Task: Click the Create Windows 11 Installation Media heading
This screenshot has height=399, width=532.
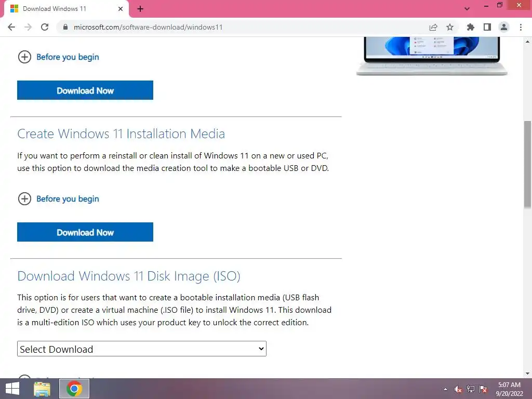Action: (121, 134)
